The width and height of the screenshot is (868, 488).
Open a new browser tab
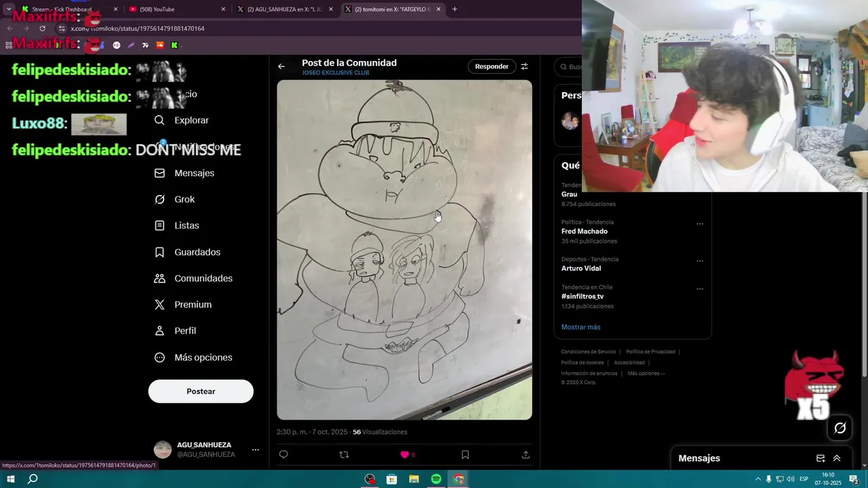pos(454,9)
